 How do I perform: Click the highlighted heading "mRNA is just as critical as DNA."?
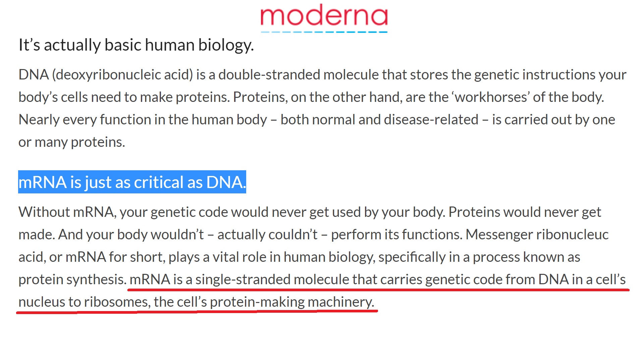[x=132, y=182]
